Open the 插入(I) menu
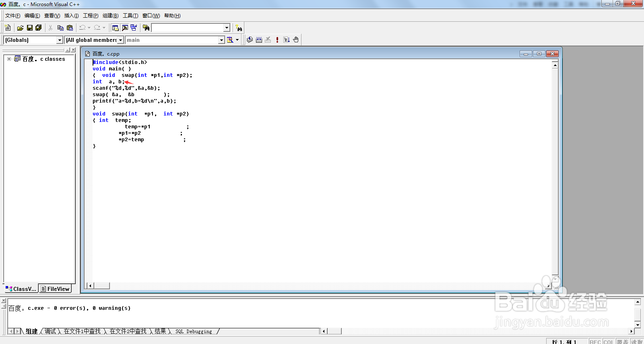 71,16
